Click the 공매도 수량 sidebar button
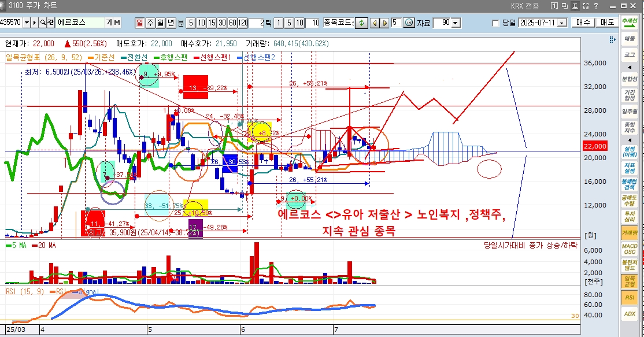Screen dimensions: 644x337 630,201
